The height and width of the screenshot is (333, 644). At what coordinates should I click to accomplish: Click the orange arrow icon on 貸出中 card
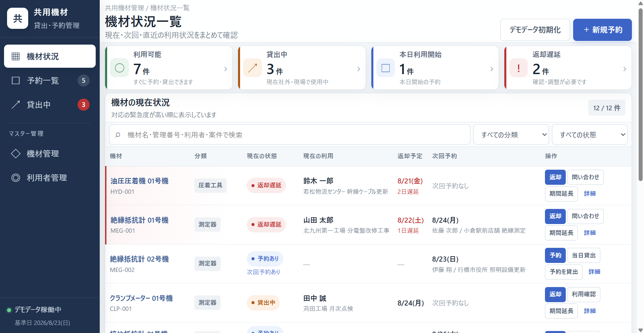[252, 68]
